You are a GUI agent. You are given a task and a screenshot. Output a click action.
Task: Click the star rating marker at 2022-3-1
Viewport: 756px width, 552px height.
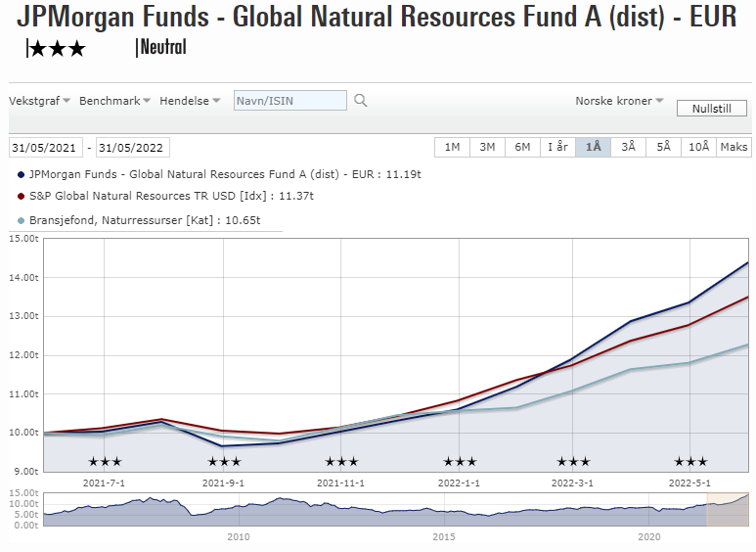point(573,462)
